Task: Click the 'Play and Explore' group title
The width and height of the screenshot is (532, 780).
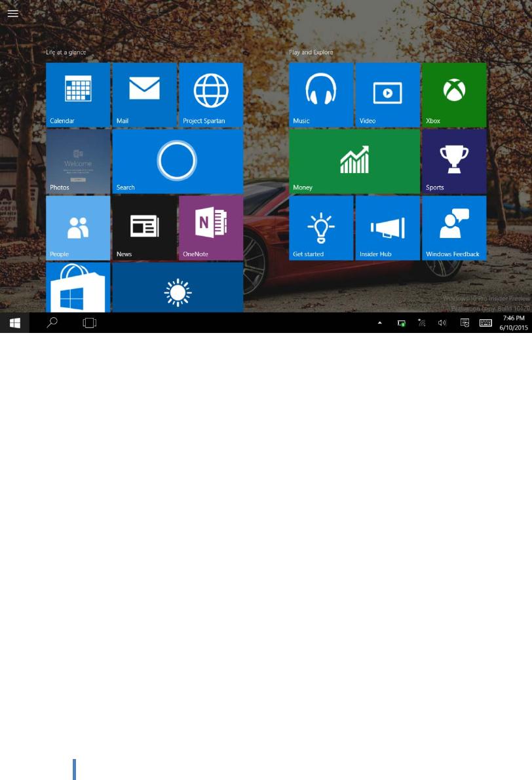Action: pyautogui.click(x=311, y=52)
